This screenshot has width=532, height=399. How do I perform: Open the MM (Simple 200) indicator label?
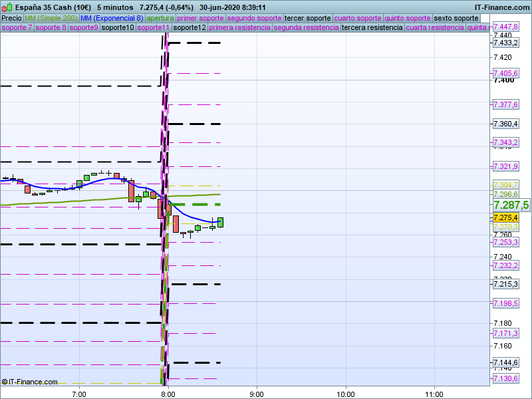51,19
